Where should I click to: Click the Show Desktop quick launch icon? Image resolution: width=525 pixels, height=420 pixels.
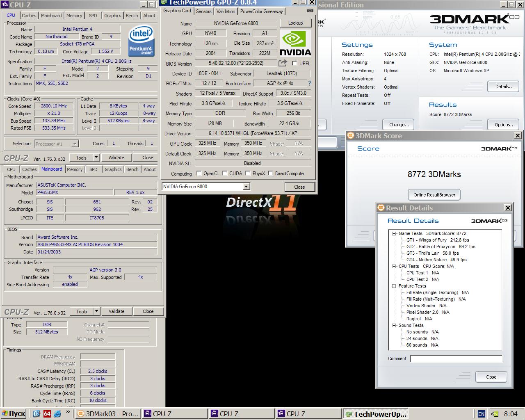click(37, 413)
